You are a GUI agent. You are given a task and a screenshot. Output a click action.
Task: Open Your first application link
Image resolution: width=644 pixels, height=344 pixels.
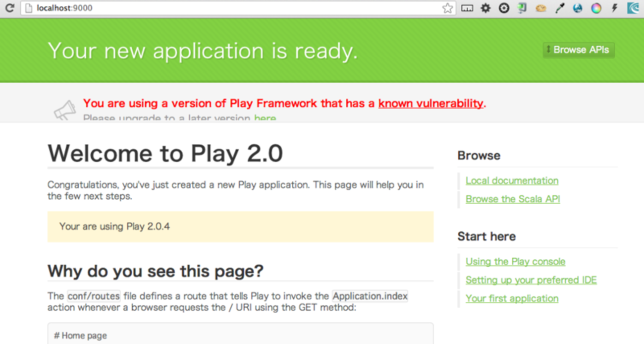point(512,298)
